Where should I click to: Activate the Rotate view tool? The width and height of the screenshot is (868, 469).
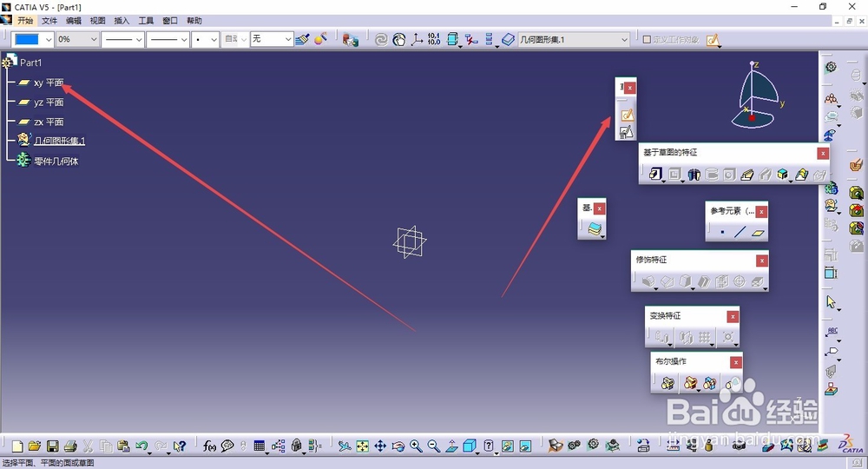[x=398, y=446]
